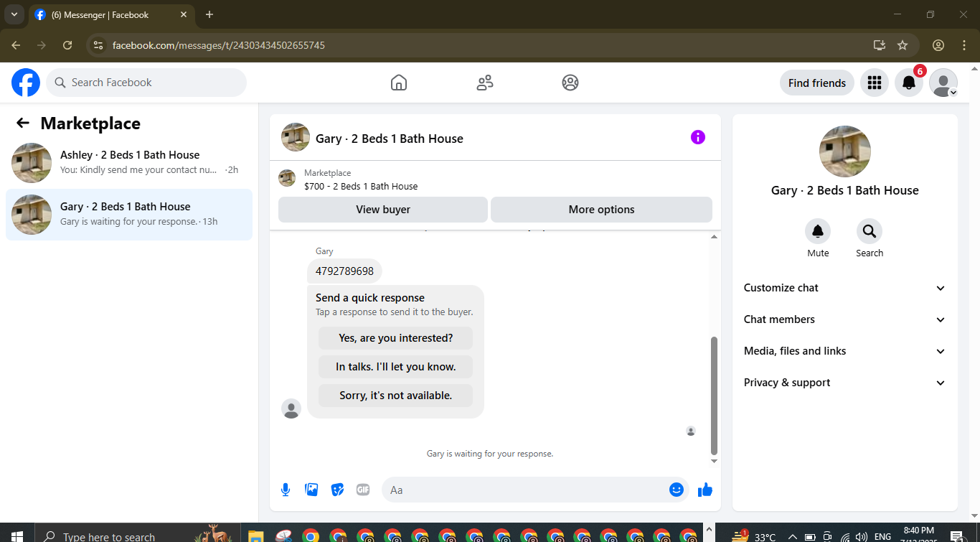Send quick response Yes, are you interested?
This screenshot has width=980, height=542.
(x=396, y=338)
